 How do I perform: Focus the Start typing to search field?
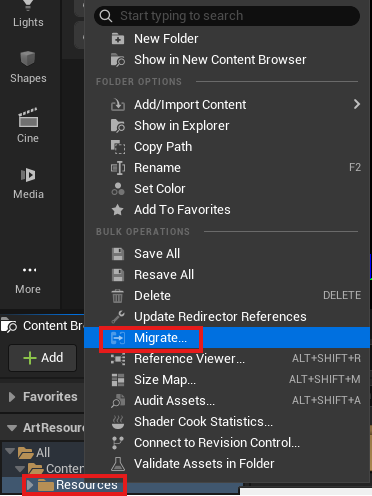[227, 16]
